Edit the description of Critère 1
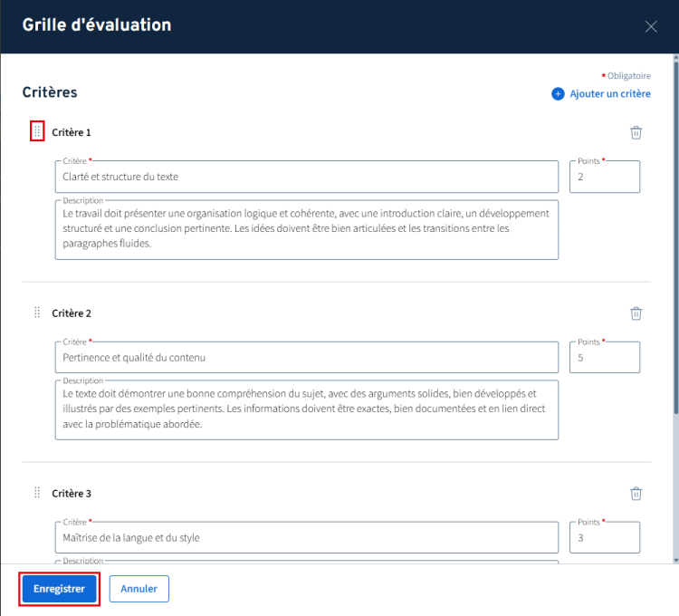Screen dimensions: 679x616 point(307,229)
